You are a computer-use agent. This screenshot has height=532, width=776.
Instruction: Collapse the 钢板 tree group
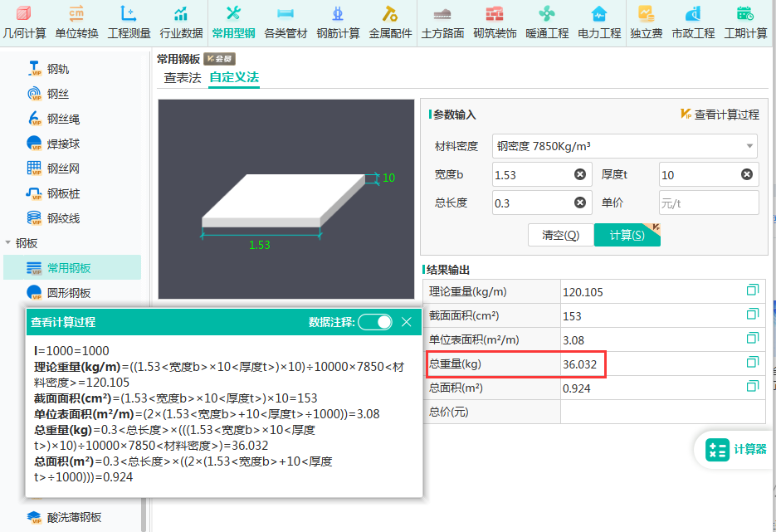pos(8,242)
